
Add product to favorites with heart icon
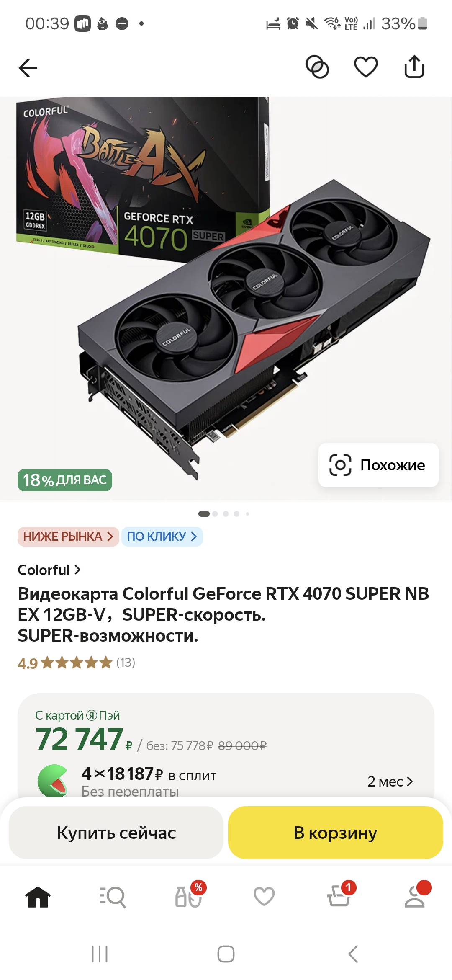366,67
